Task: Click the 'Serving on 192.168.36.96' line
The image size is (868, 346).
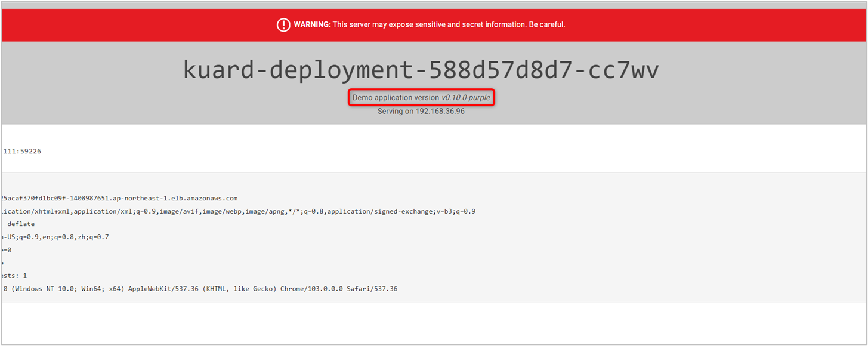Action: pos(421,112)
